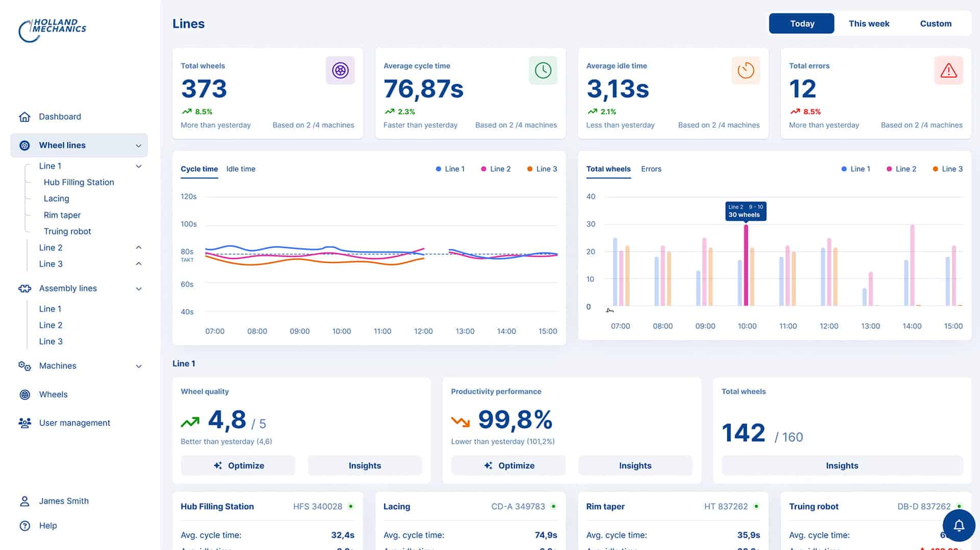This screenshot has width=980, height=550.
Task: Collapse the Assembly lines chevron
Action: pyautogui.click(x=138, y=289)
